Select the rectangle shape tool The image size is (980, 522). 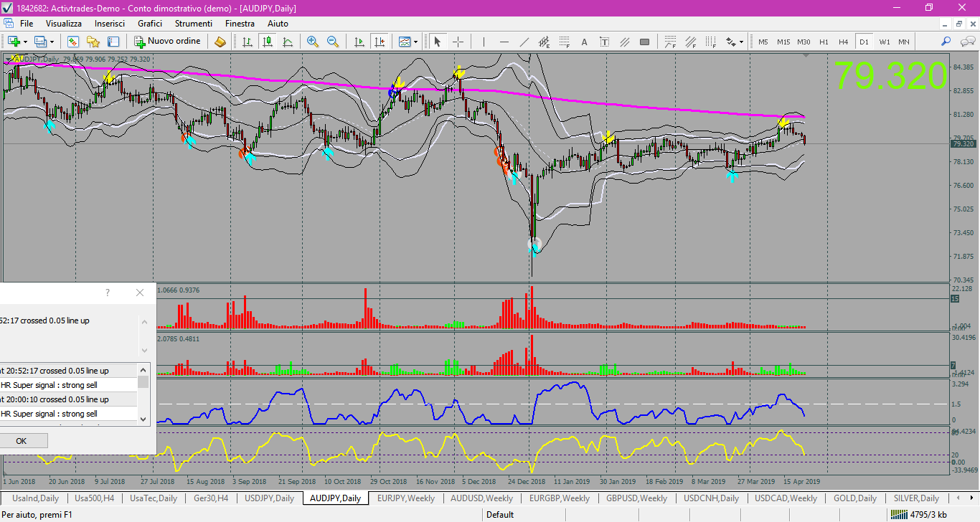tap(645, 42)
